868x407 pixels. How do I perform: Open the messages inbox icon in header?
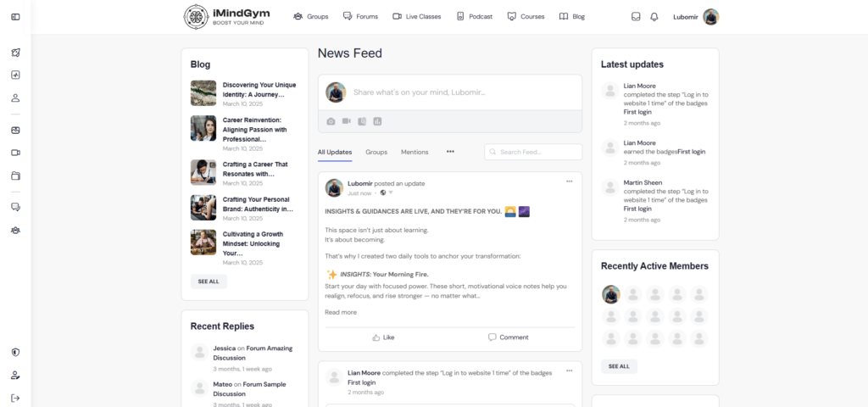click(x=636, y=17)
